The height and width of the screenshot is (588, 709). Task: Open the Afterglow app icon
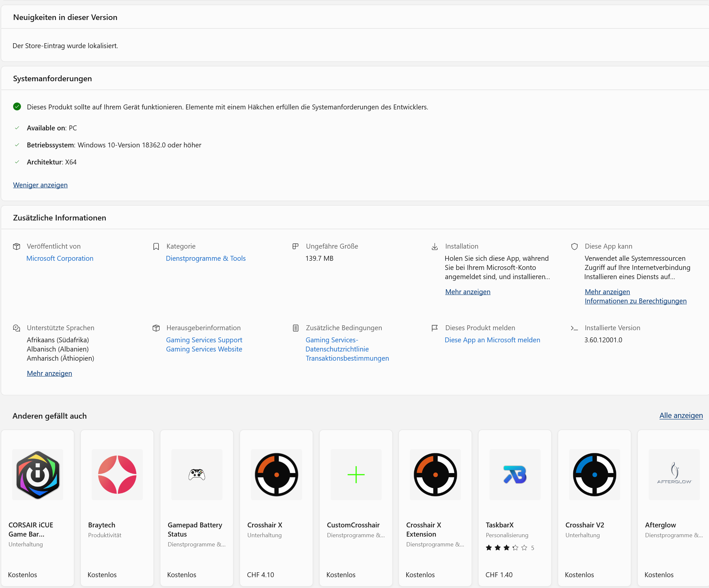[x=674, y=474]
